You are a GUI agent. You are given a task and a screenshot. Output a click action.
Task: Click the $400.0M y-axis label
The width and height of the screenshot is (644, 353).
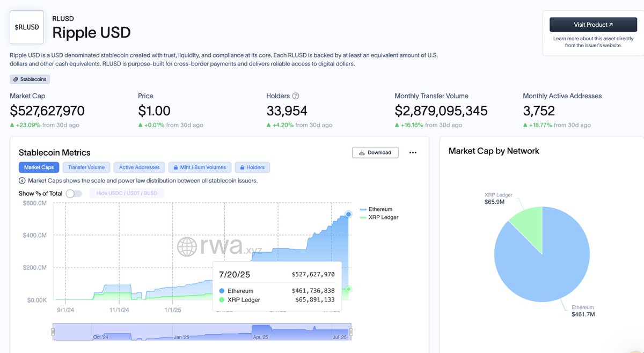coord(34,235)
